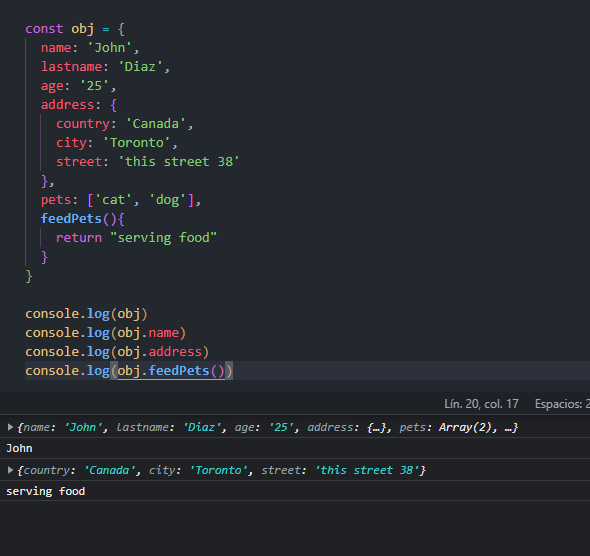This screenshot has width=590, height=556.
Task: Expand the logged address object with country 'Canada'
Action: coord(10,470)
